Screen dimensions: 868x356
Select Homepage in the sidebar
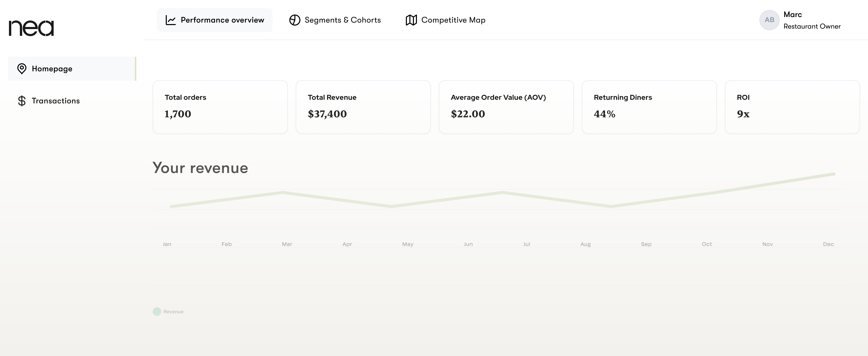pyautogui.click(x=52, y=69)
